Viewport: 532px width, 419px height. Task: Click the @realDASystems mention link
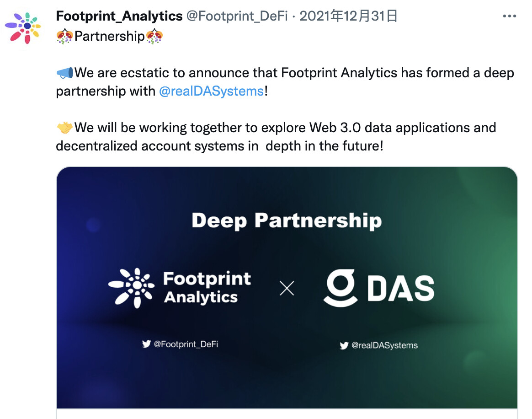[x=211, y=91]
